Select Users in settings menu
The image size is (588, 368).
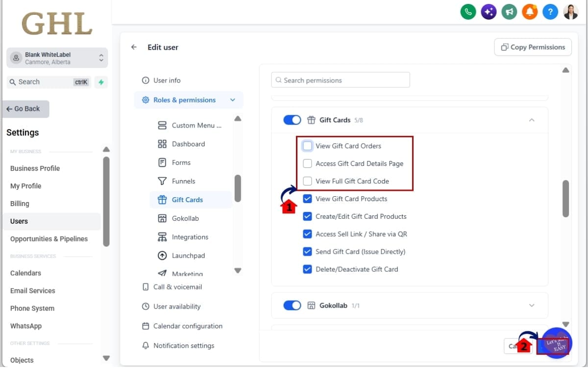pyautogui.click(x=51, y=221)
